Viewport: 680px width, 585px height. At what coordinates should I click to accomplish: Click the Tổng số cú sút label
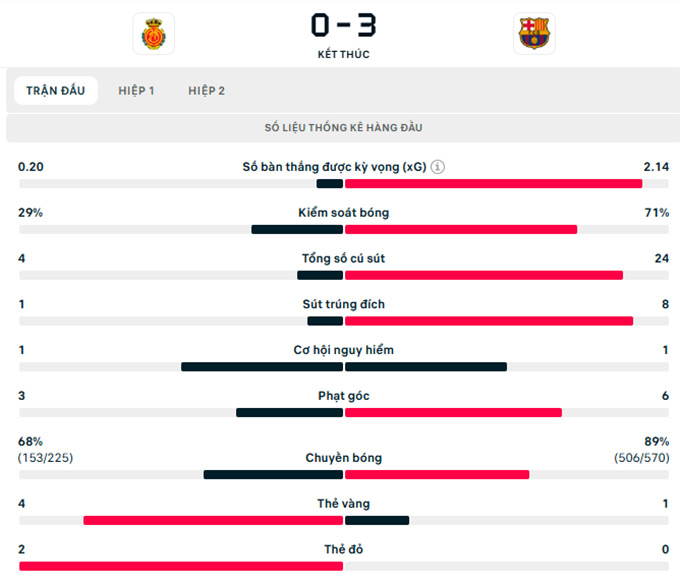coord(343,258)
